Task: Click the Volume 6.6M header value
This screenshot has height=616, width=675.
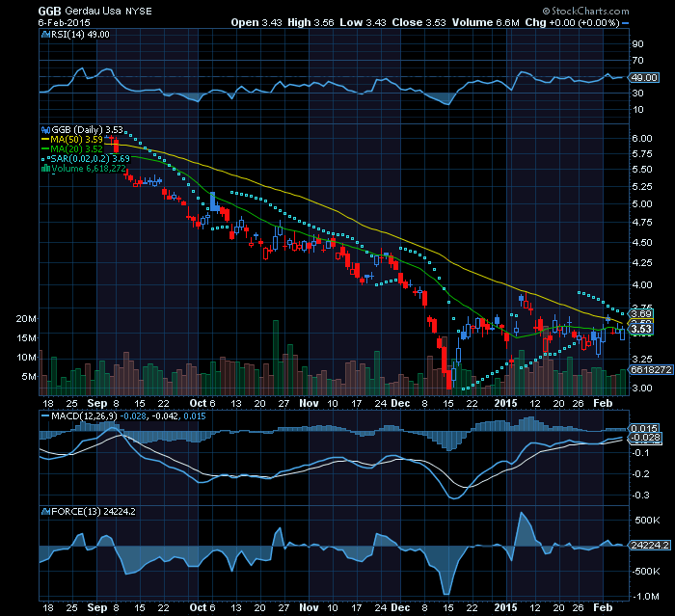Action: 486,22
